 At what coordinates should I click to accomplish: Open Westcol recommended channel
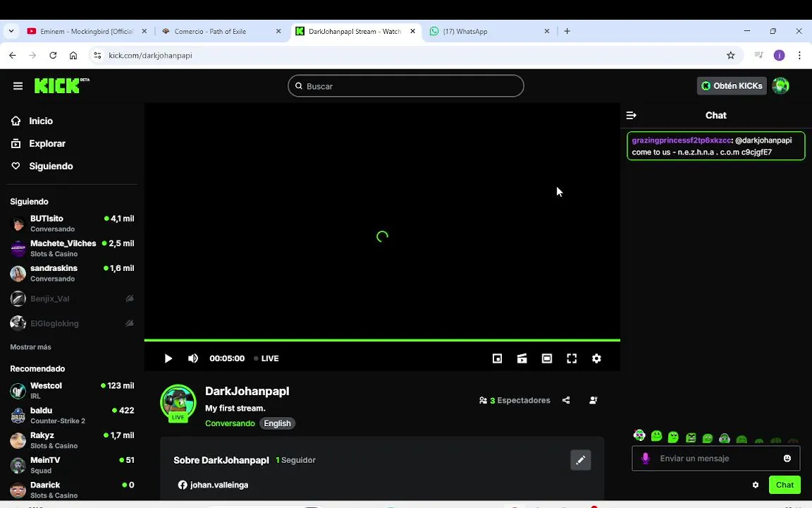(72, 390)
